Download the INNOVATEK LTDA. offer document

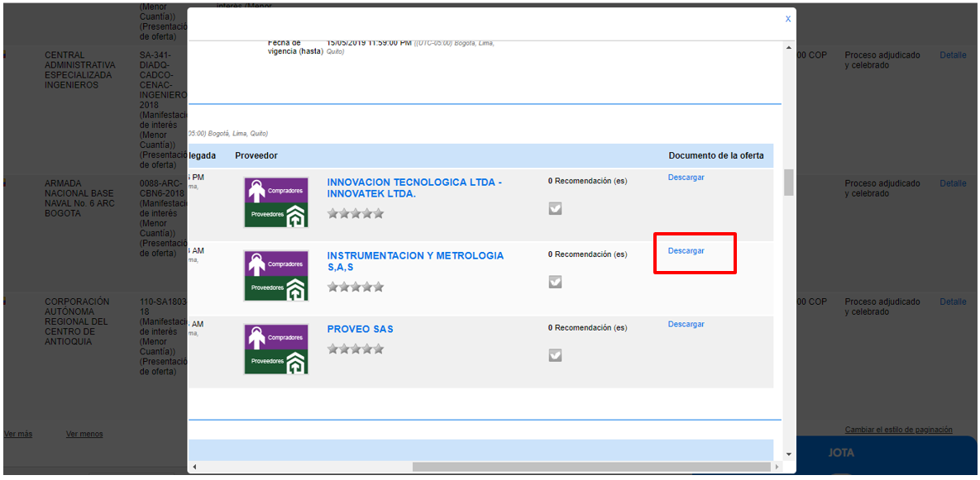(686, 178)
